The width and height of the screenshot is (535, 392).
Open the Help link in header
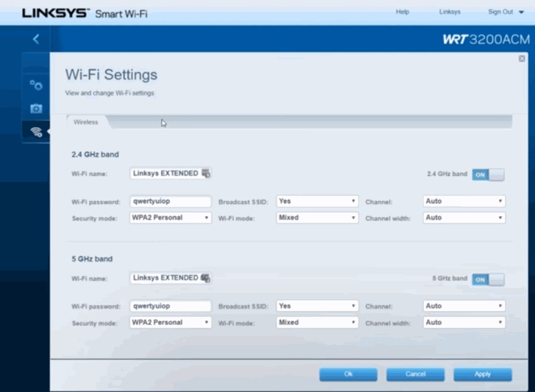tap(402, 11)
